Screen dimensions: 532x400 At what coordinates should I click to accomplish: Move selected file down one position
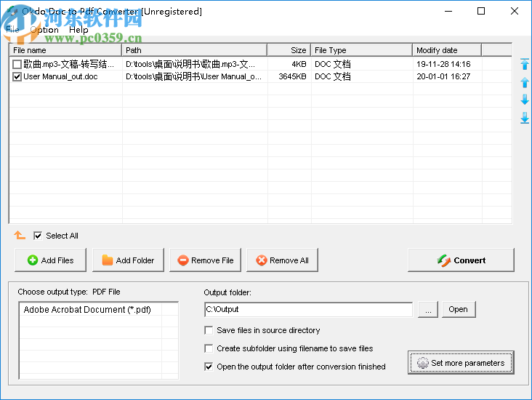525,100
